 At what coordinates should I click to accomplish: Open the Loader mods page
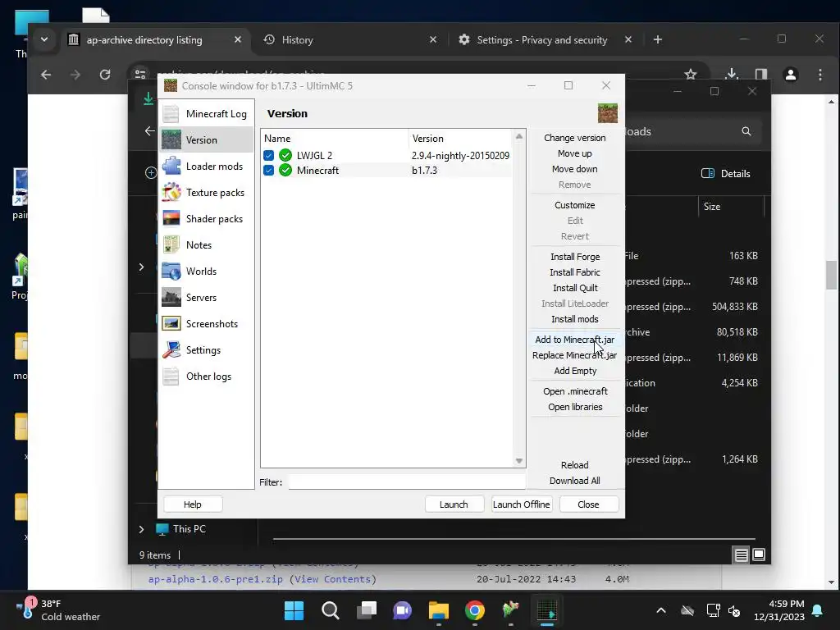[206, 166]
